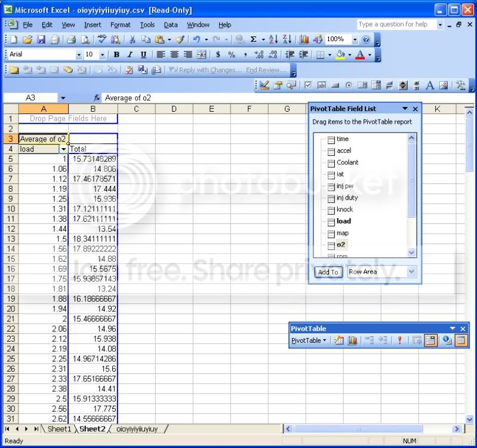Launch the Chart Wizard icon
Image resolution: width=477 pixels, height=448 pixels.
tap(304, 39)
